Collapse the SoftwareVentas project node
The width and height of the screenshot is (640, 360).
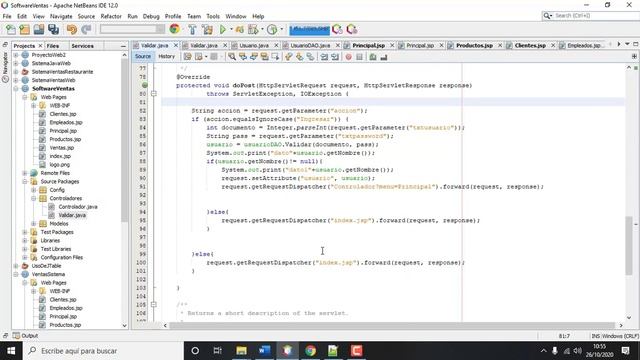click(16, 89)
